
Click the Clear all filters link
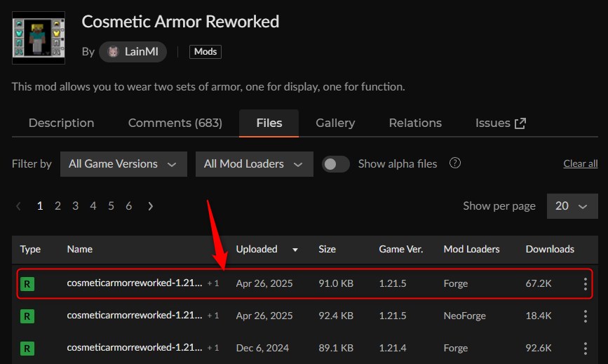(580, 163)
